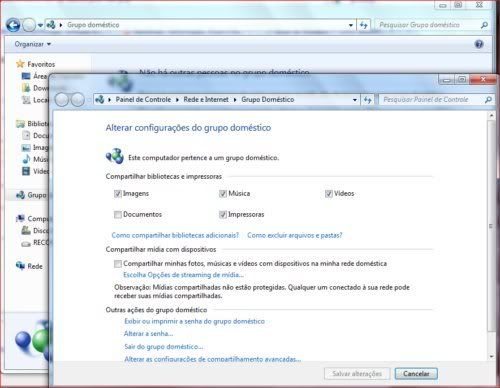500x388 pixels.
Task: Click Vídeos library icon in navigation pane
Action: click(26, 171)
